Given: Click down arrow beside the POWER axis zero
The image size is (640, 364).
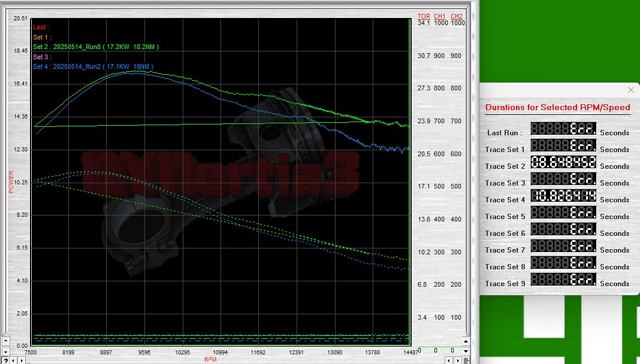Looking at the screenshot, I should pyautogui.click(x=5, y=351).
